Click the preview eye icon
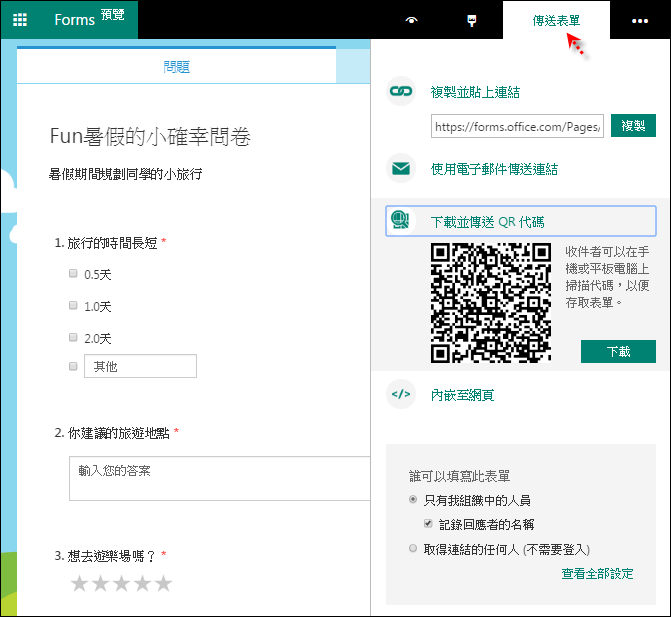 [x=411, y=20]
